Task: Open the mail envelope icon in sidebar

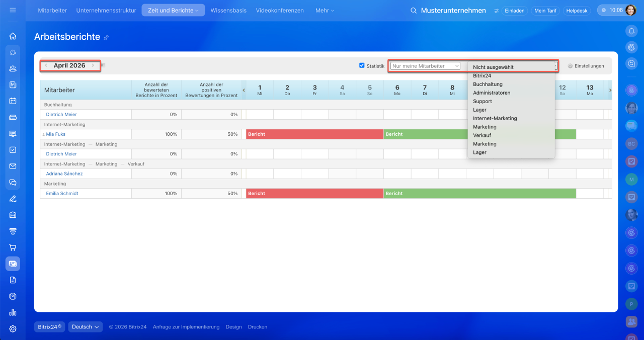Action: [13, 166]
